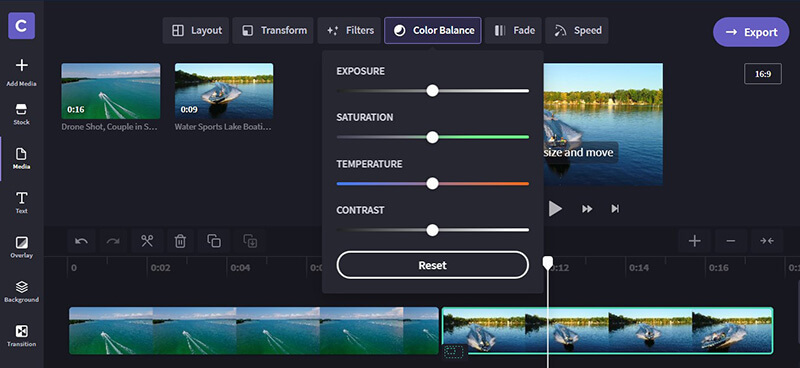Select the boat clip on the timeline
The height and width of the screenshot is (368, 800).
tap(607, 331)
